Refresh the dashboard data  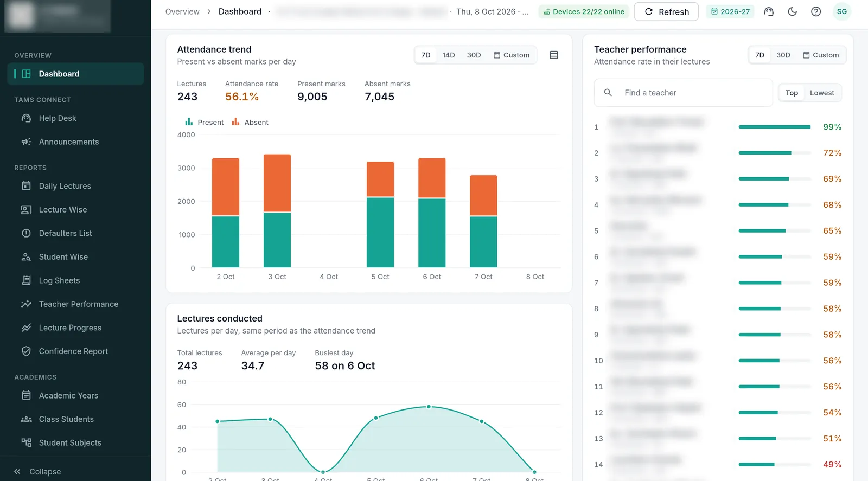tap(666, 11)
